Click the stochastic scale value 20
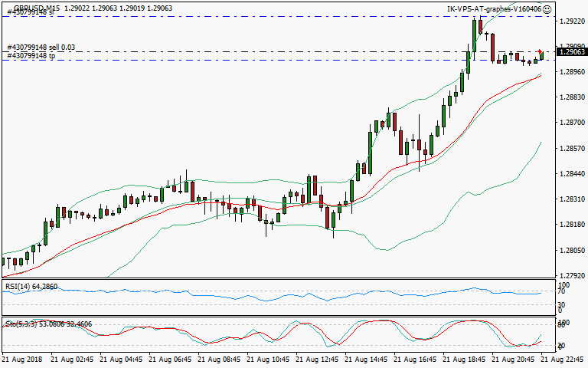The width and height of the screenshot is (588, 368). click(562, 346)
